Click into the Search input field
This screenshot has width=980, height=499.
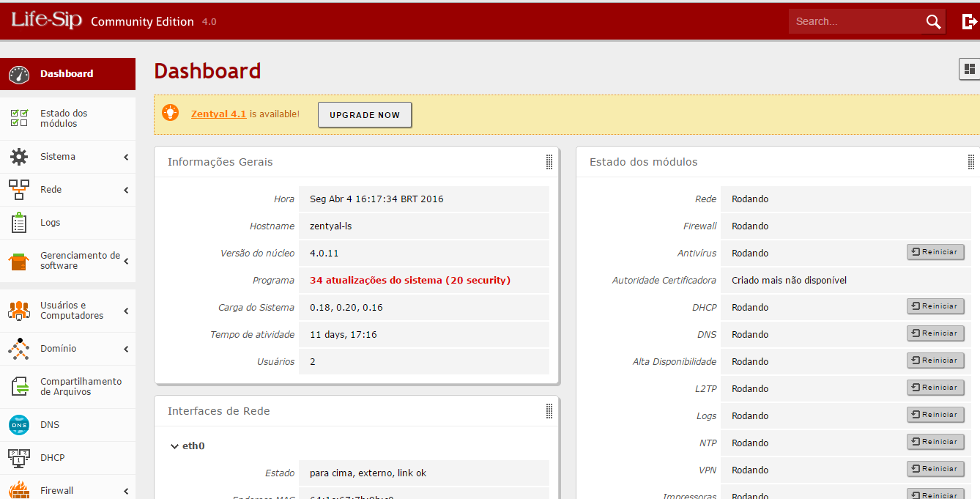tap(853, 22)
